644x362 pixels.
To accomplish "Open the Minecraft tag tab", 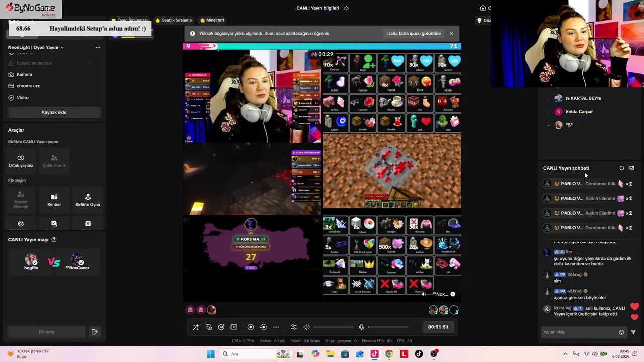I will pyautogui.click(x=212, y=20).
